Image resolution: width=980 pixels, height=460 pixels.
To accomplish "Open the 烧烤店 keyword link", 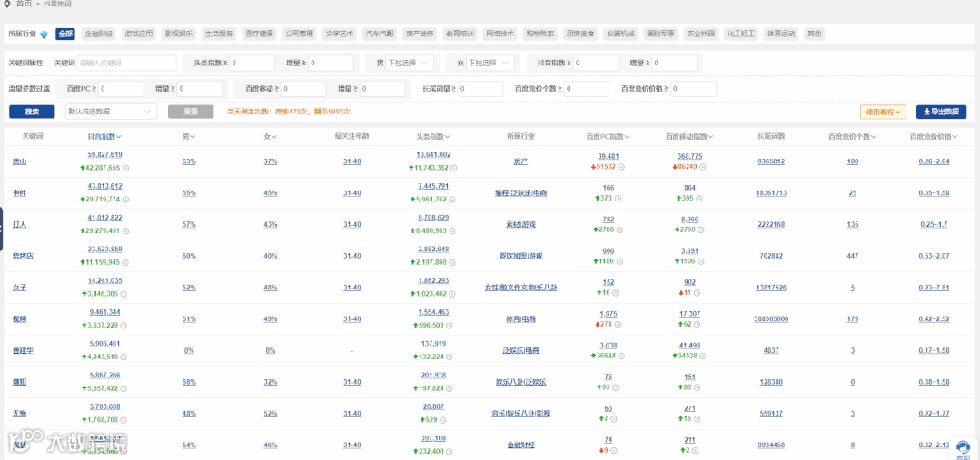I will pyautogui.click(x=23, y=256).
